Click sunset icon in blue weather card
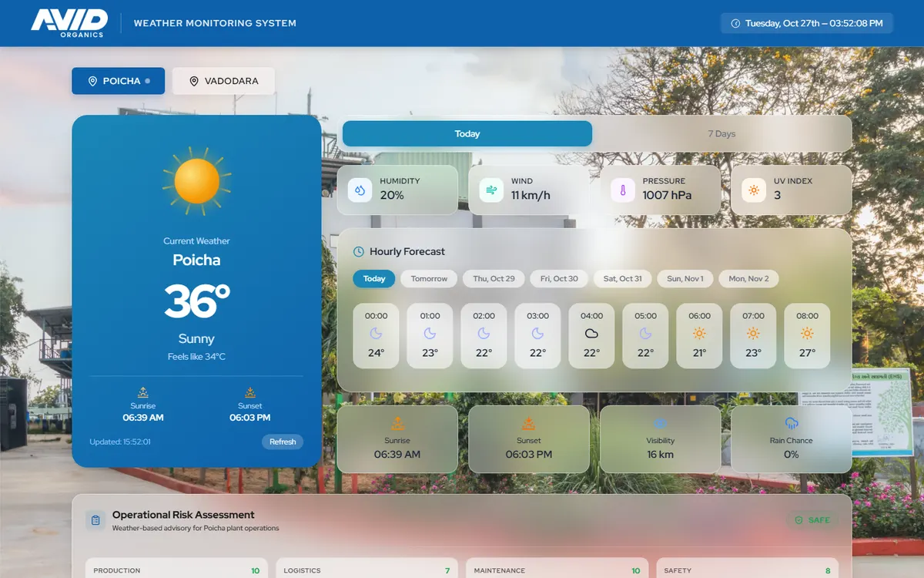This screenshot has height=578, width=924. point(250,392)
